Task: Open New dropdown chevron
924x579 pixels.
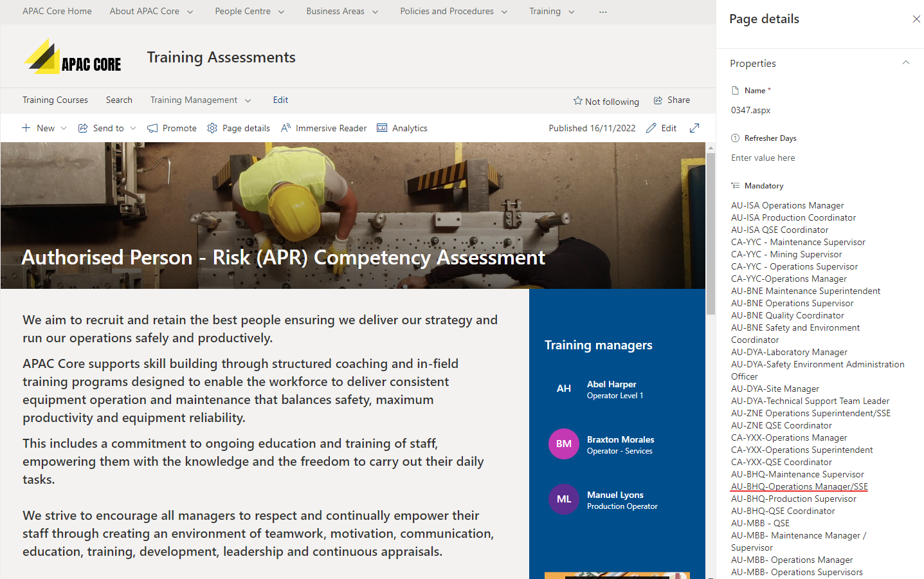Action: point(63,128)
